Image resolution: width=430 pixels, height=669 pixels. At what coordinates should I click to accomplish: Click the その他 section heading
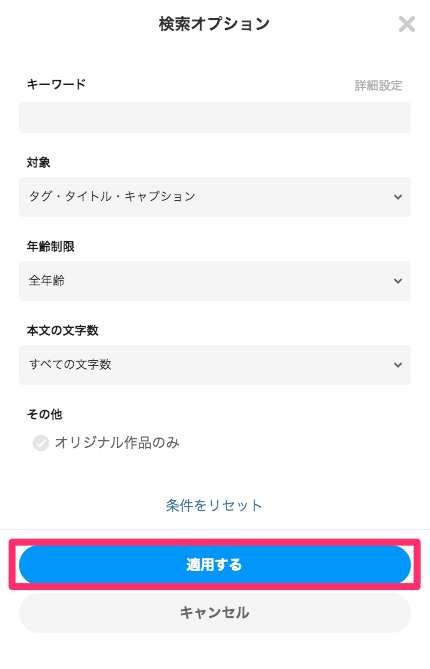pos(44,414)
